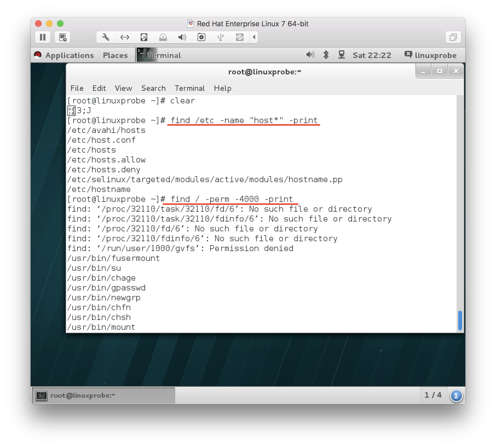The width and height of the screenshot is (496, 448).
Task: Collapse the device toolbar arrow
Action: click(x=254, y=37)
